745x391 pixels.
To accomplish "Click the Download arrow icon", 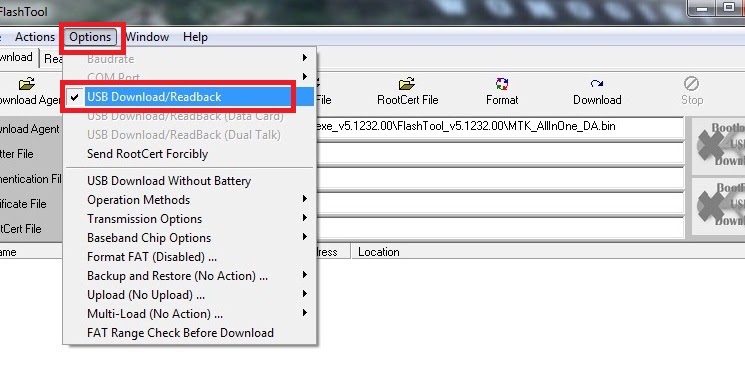I will (x=597, y=84).
